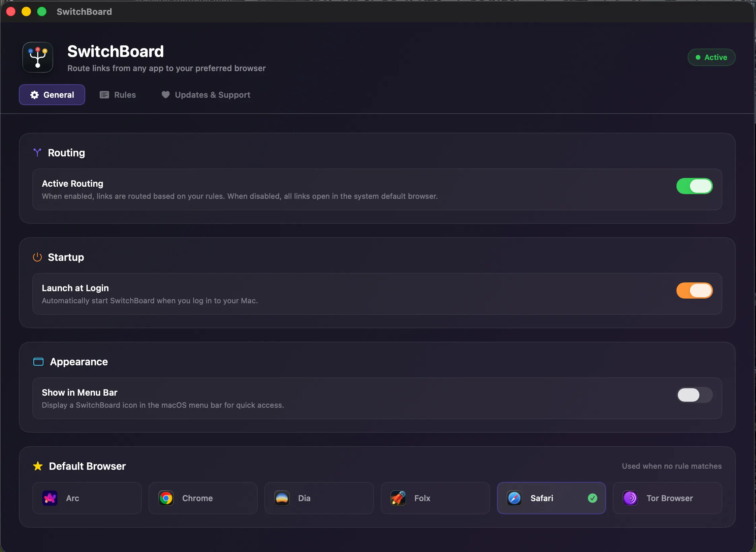Click the large SwitchBoard heading
This screenshot has width=756, height=552.
(116, 51)
